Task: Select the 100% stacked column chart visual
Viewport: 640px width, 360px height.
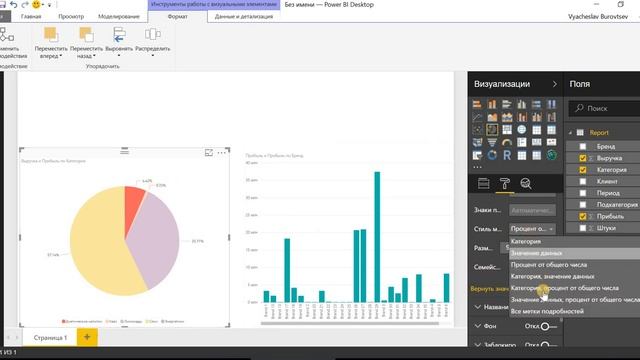Action: click(x=551, y=104)
